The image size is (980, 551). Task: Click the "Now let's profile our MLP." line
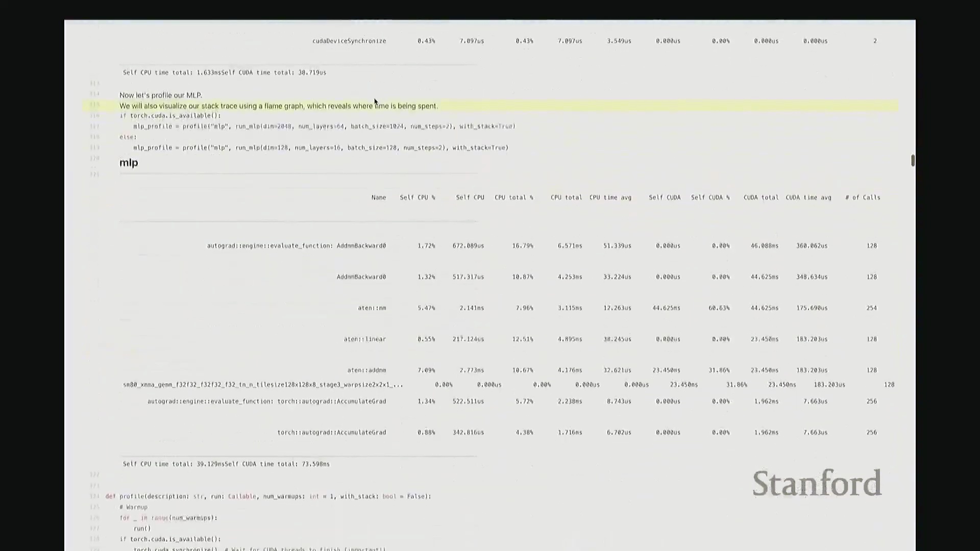click(161, 95)
